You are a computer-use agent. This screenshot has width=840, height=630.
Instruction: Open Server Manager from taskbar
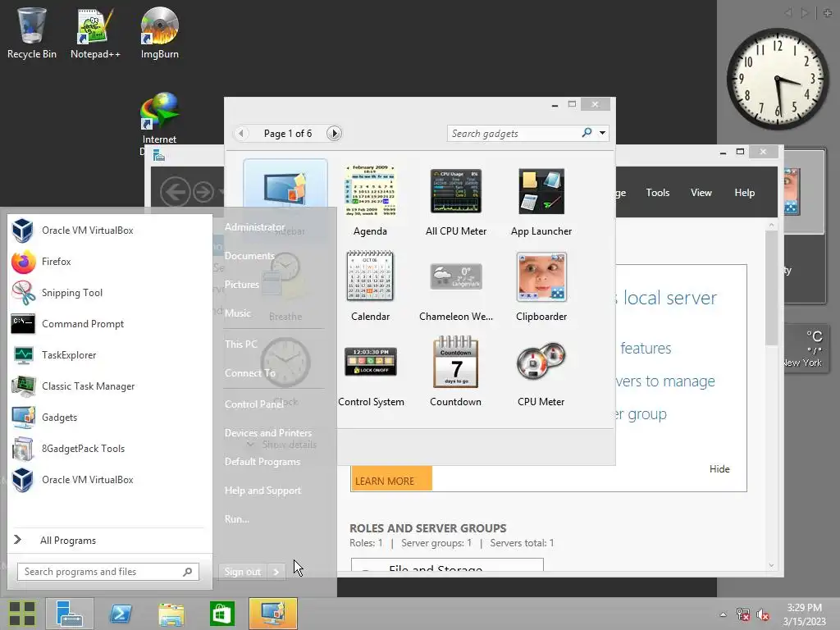point(70,614)
